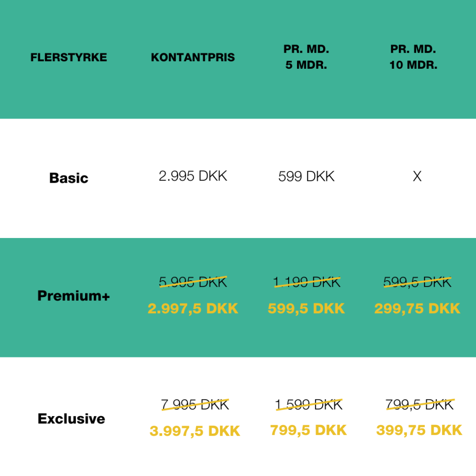Select the yellow 3.997,5 DKK price
The width and height of the screenshot is (476, 476).
point(195,431)
